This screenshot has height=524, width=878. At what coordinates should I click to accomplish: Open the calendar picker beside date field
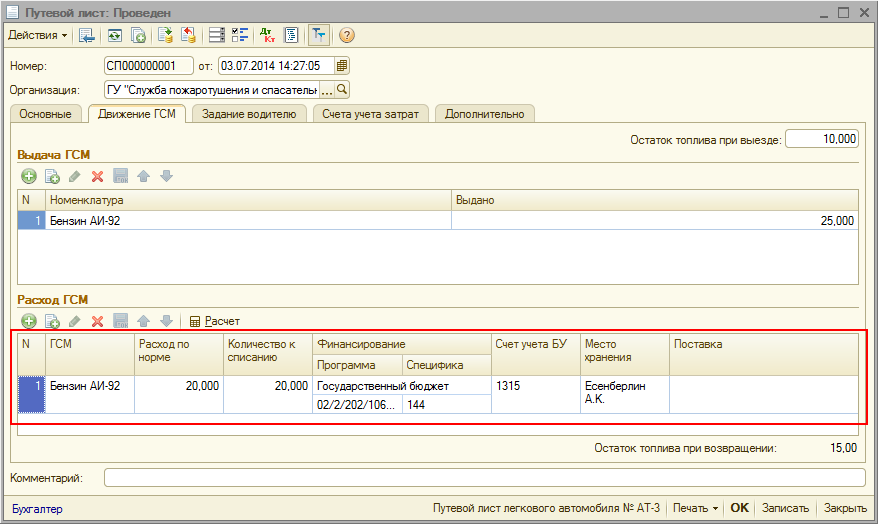pos(342,66)
